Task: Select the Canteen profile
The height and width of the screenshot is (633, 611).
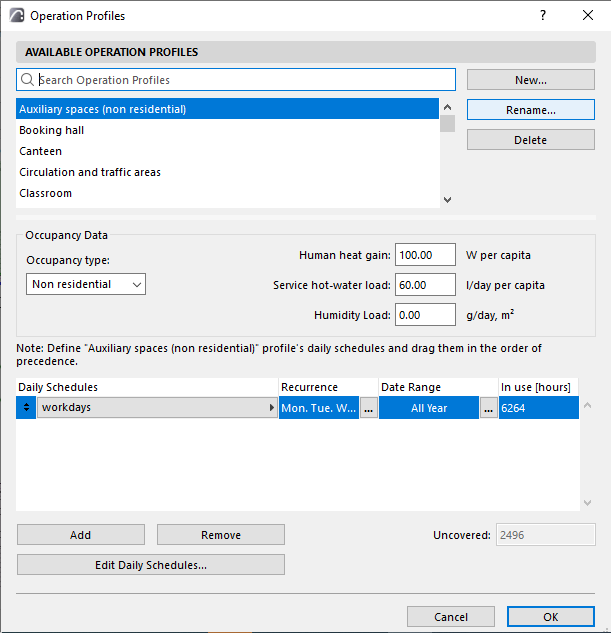Action: coord(227,151)
